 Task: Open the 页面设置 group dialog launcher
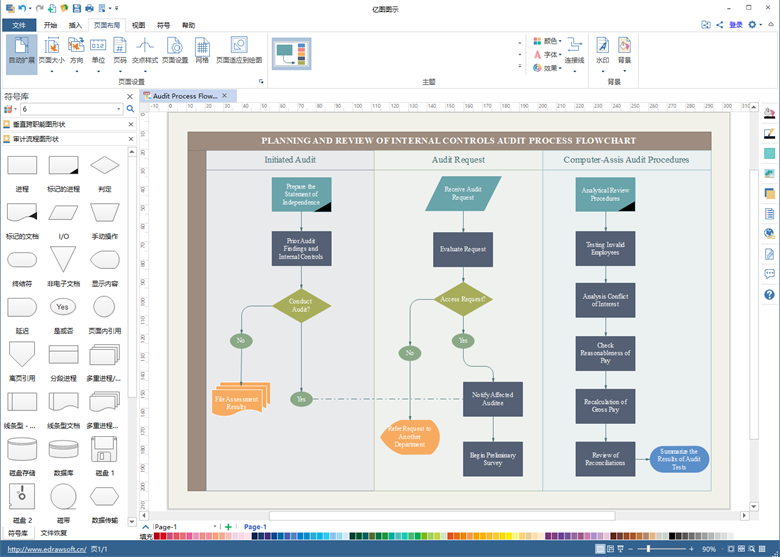261,82
